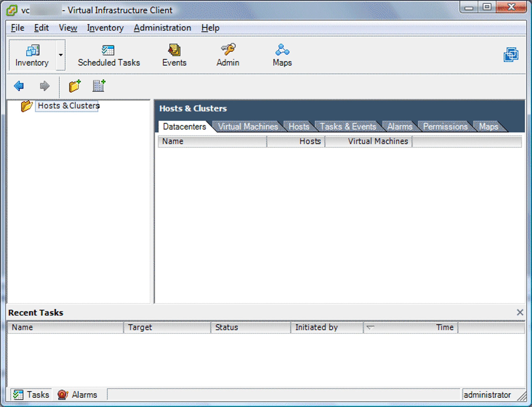Go back with the blue arrow
Image resolution: width=532 pixels, height=407 pixels.
tap(19, 86)
